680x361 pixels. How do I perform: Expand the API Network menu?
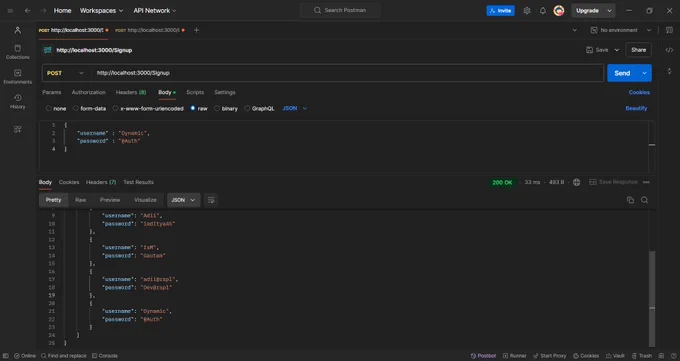pos(155,10)
